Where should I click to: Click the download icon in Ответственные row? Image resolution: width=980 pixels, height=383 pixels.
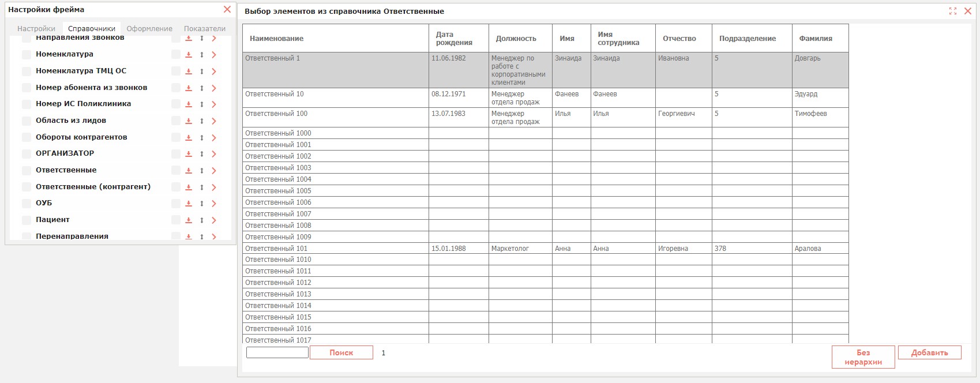189,171
